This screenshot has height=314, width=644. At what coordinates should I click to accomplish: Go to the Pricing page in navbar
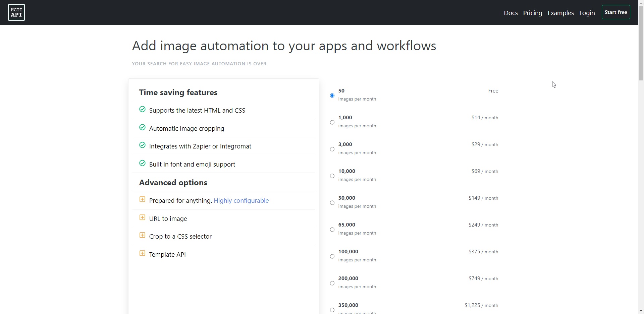(x=533, y=13)
